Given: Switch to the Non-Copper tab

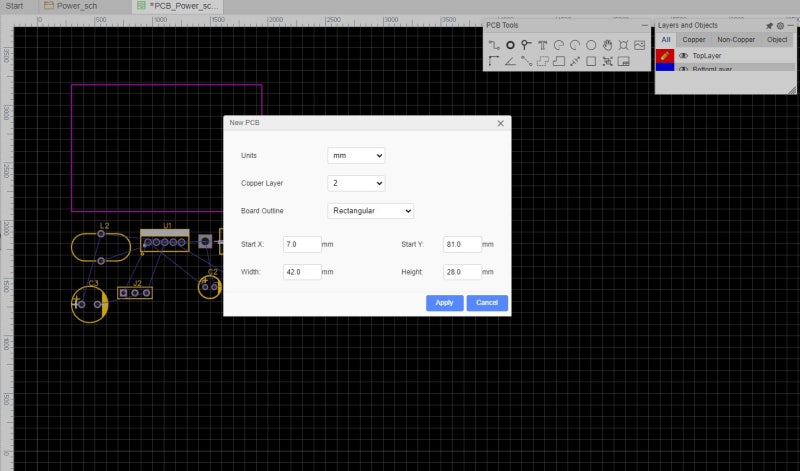Looking at the screenshot, I should [x=736, y=40].
